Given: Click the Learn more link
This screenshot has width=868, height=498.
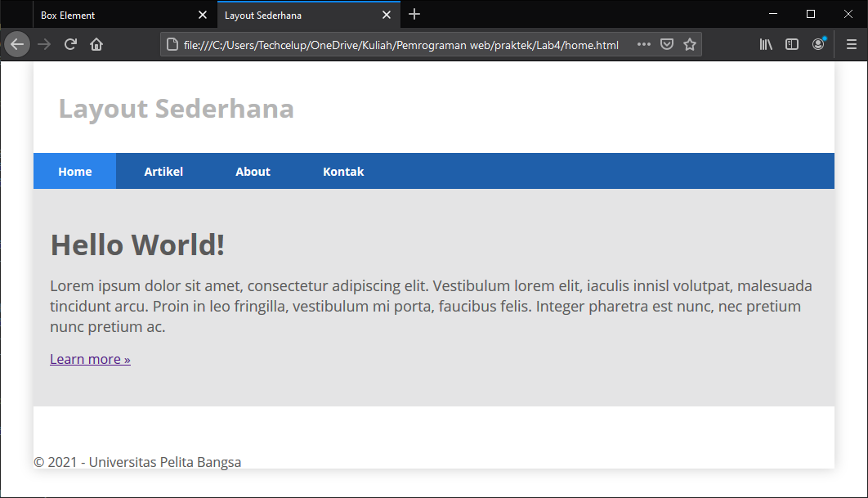Looking at the screenshot, I should (x=89, y=358).
